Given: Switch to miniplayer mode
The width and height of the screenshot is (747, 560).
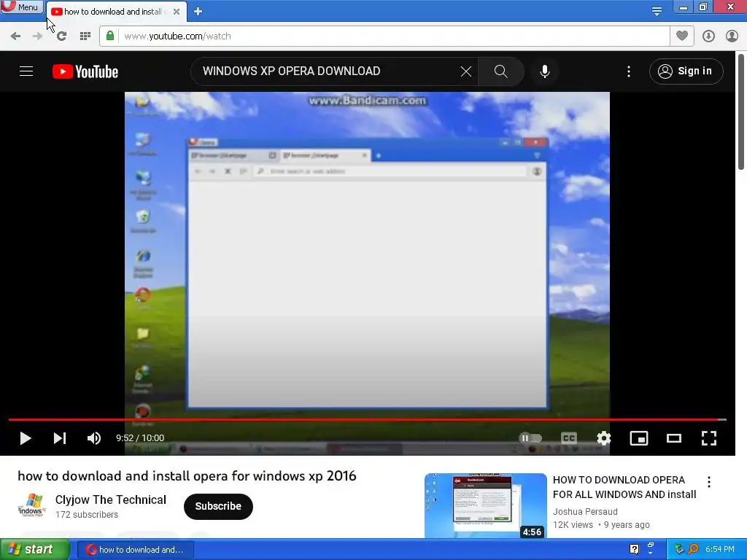Looking at the screenshot, I should coord(639,438).
